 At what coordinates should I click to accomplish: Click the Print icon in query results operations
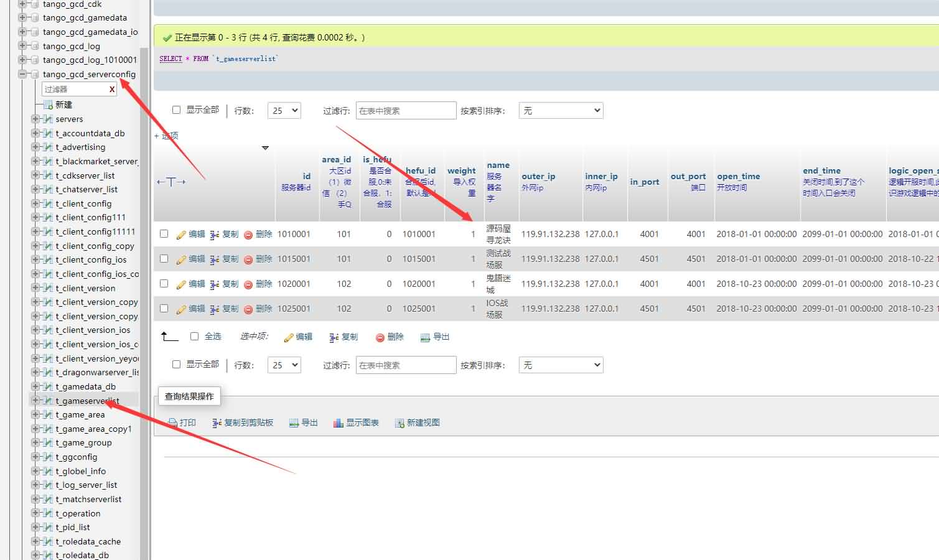point(172,423)
